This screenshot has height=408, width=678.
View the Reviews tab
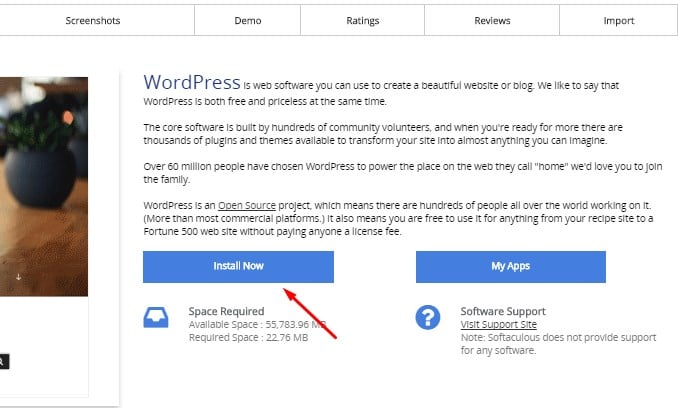pos(492,20)
